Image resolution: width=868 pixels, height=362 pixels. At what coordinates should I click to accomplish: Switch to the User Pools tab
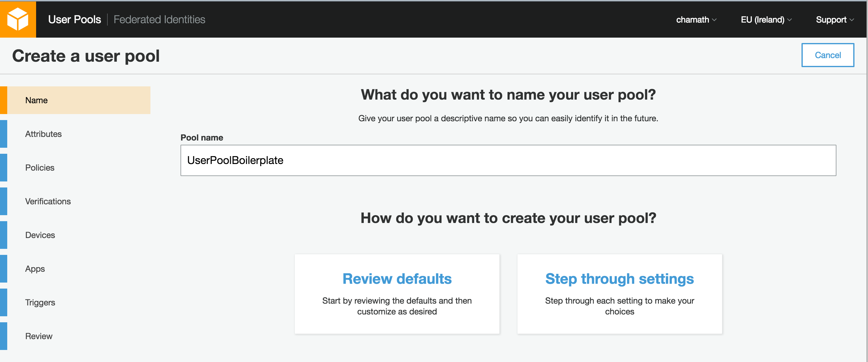click(x=75, y=20)
